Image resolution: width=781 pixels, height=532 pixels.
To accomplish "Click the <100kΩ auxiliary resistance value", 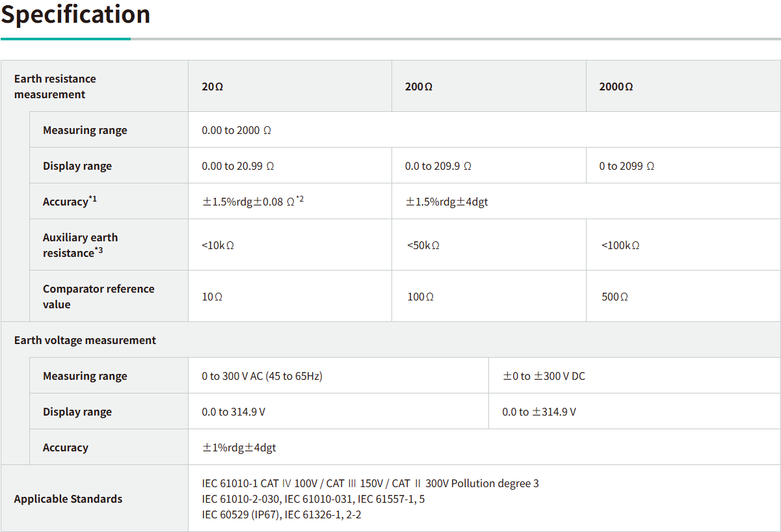I will (x=620, y=245).
